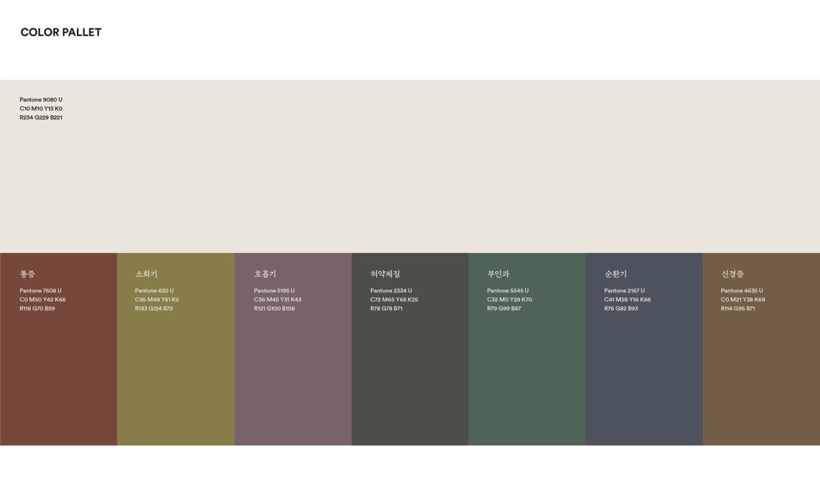Click the 'R121 G100 B106' text

[274, 308]
